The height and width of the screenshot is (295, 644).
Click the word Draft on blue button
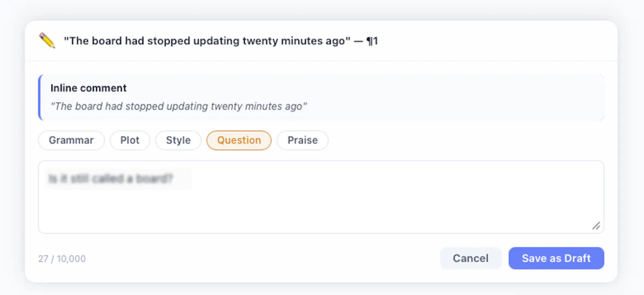(x=578, y=258)
